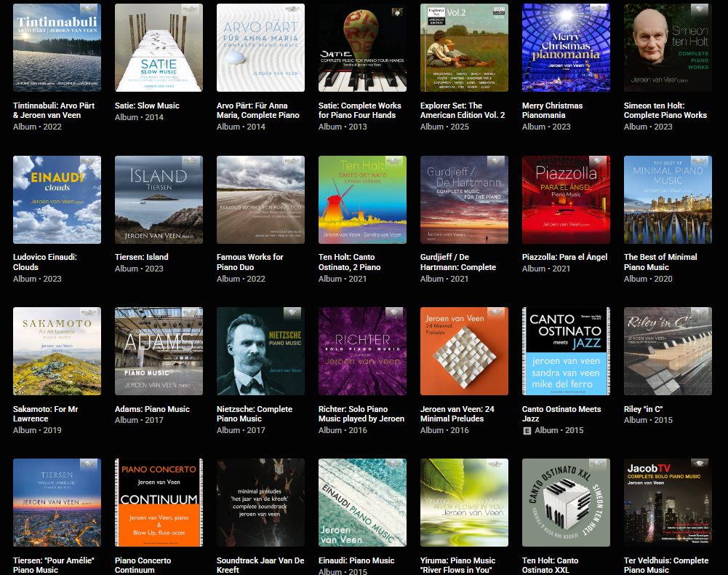728x575 pixels.
Task: Open the American Edition Vol. 2 cover
Action: (464, 47)
